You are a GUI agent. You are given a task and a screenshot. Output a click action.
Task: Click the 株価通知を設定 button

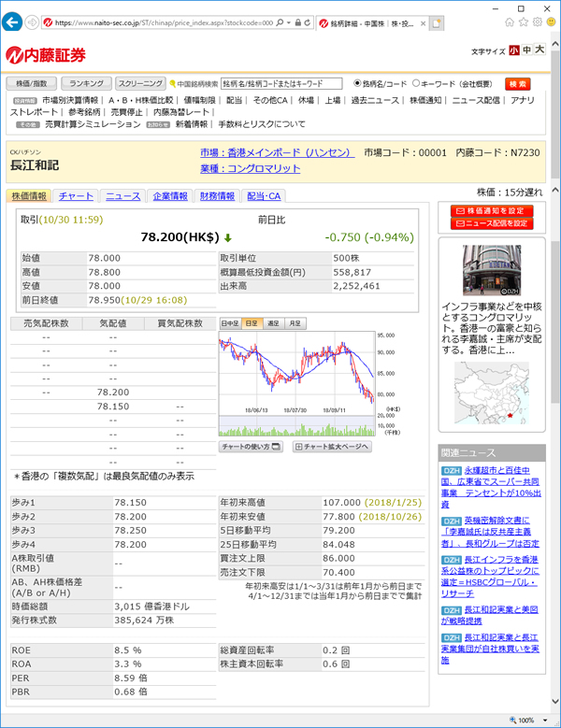491,211
